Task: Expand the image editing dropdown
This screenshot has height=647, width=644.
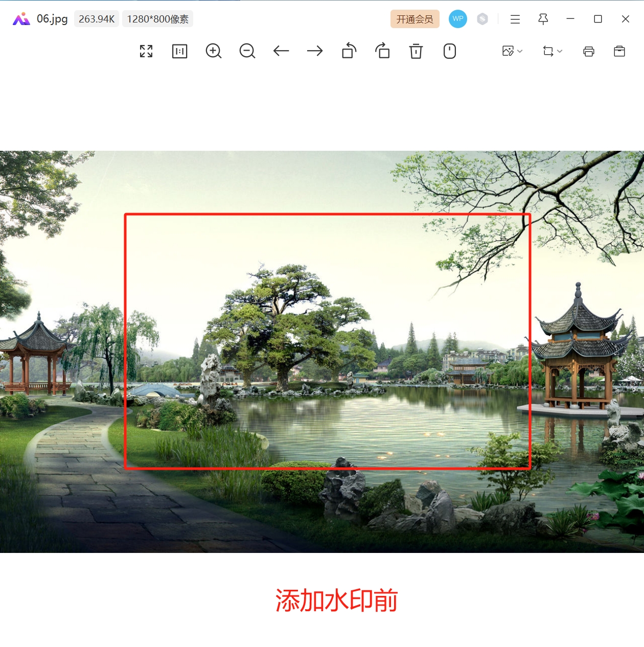Action: (512, 51)
